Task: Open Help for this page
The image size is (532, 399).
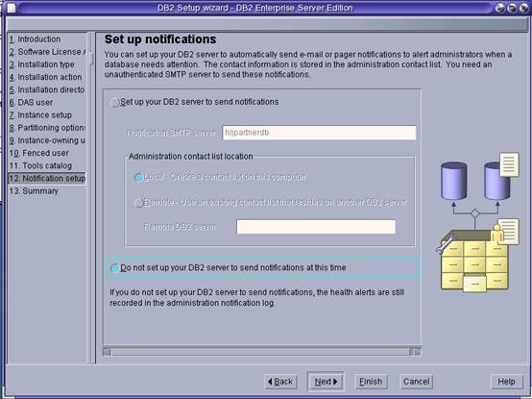Action: [x=506, y=382]
